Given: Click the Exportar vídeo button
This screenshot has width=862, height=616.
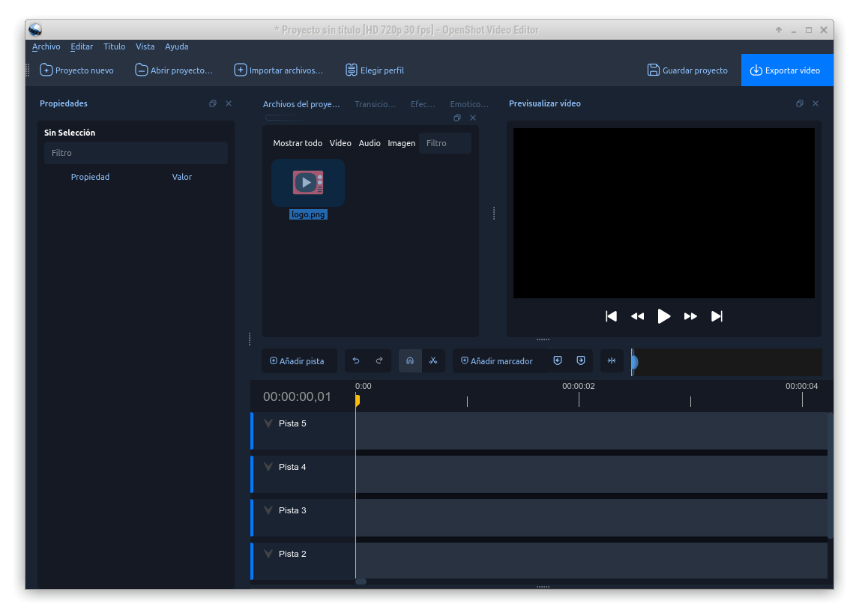Looking at the screenshot, I should pos(786,70).
